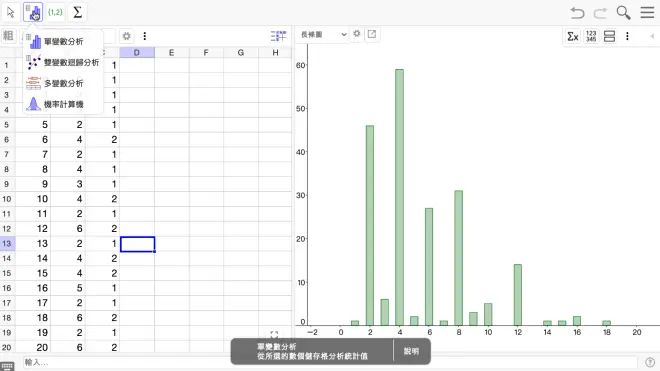Screen dimensions: 660x371
Task: Open the main hamburger menu
Action: pyautogui.click(x=647, y=12)
